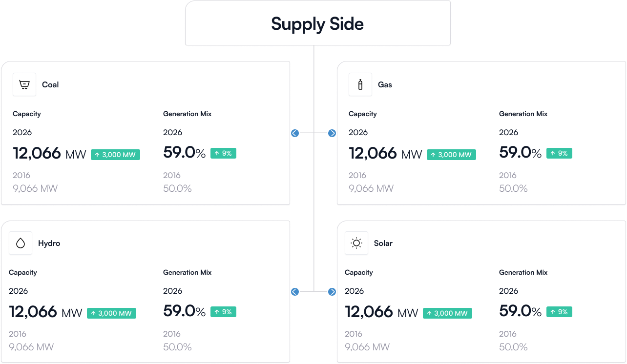Toggle the 9% badge on Gas generation mix

559,153
